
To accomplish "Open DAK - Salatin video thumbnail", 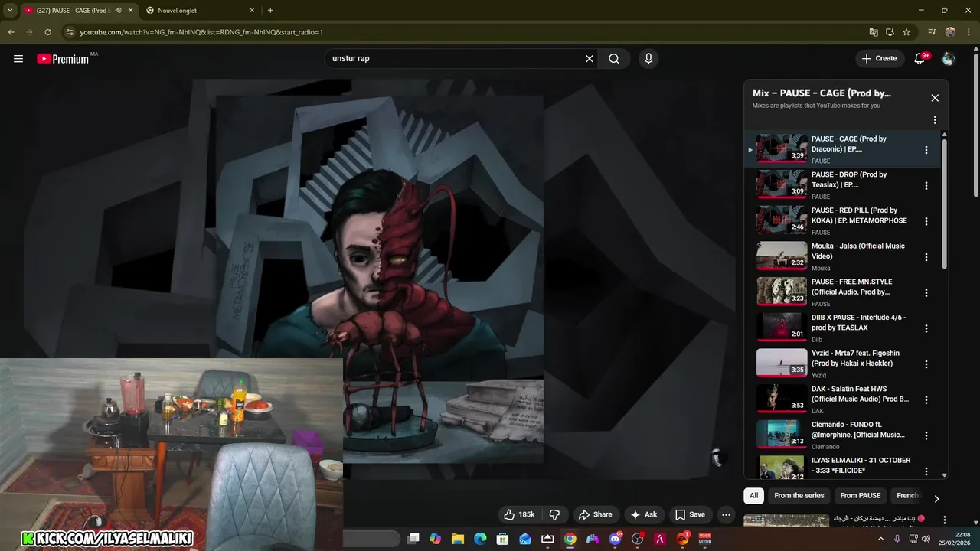I will point(782,399).
